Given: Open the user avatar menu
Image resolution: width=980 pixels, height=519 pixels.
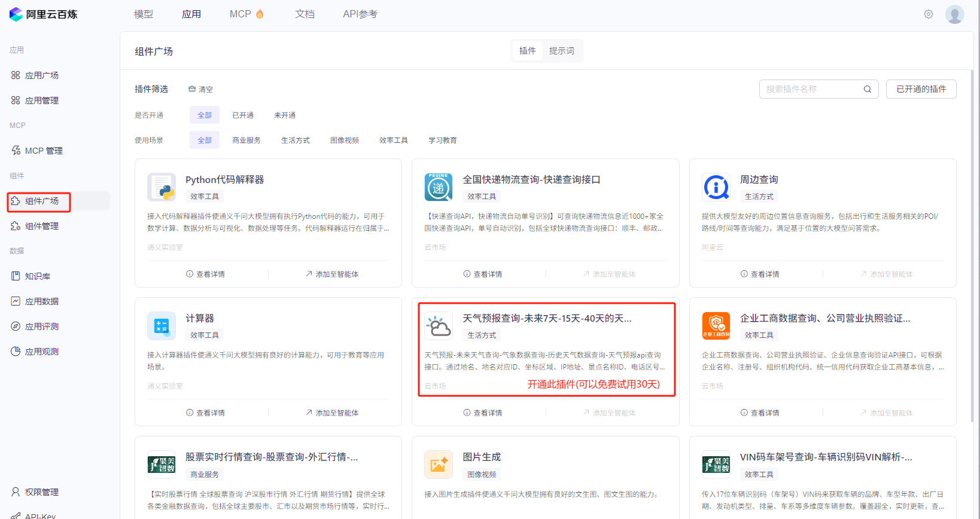Looking at the screenshot, I should click(x=955, y=14).
